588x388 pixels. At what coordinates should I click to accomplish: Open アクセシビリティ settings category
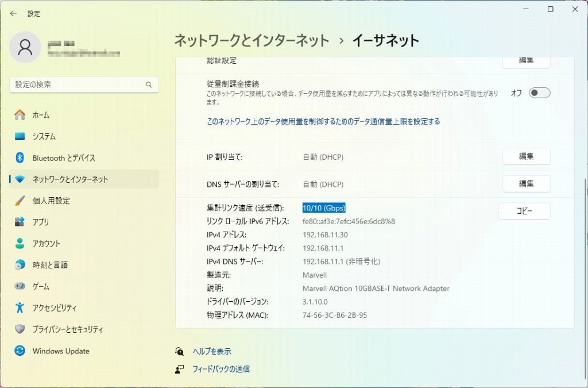[55, 308]
